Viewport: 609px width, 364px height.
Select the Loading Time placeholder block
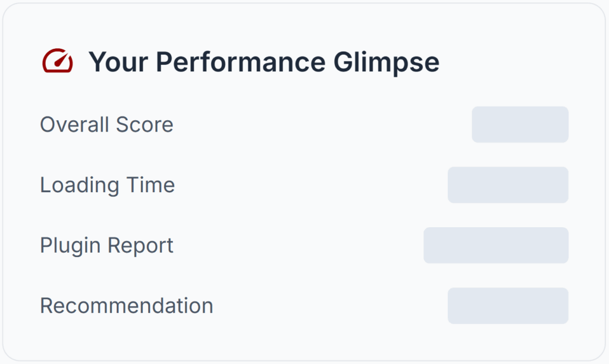507,184
